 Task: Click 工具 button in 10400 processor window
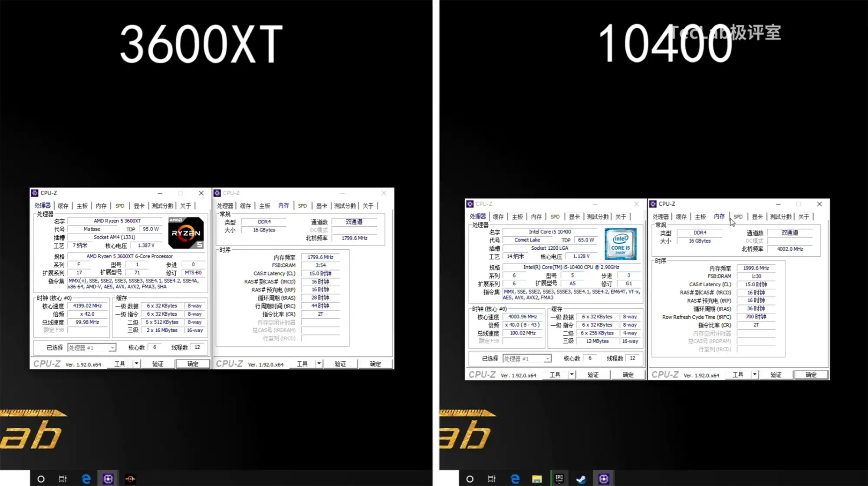555,374
